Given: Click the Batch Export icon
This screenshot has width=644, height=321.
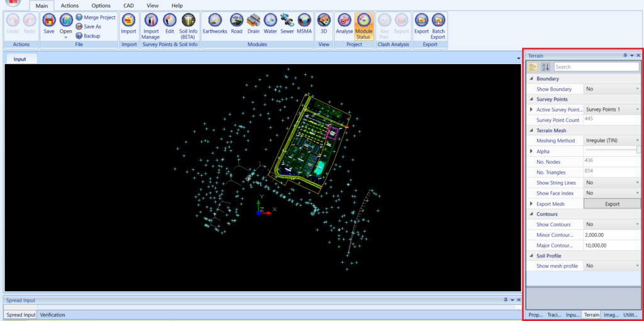Looking at the screenshot, I should tap(438, 20).
